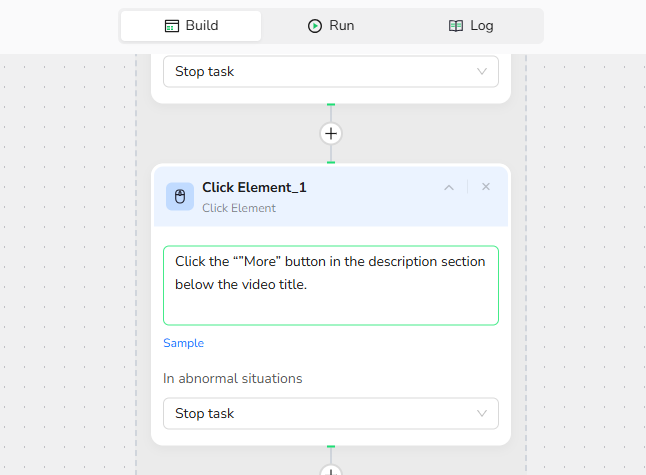Open the Run tab

331,26
